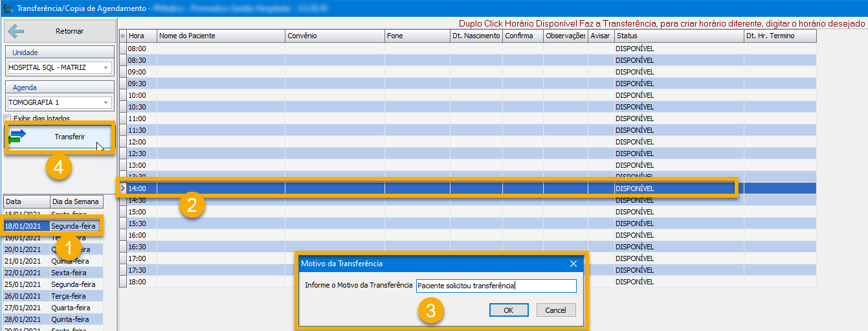Enable the Exibir dias lotados checkbox

(8, 119)
